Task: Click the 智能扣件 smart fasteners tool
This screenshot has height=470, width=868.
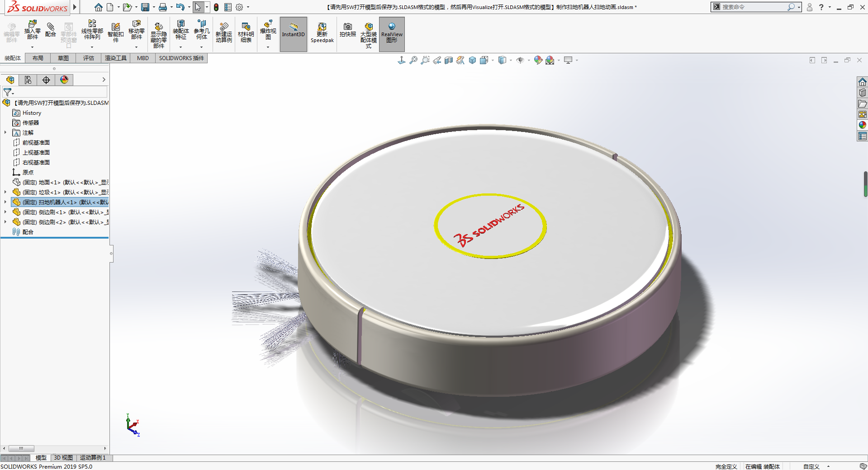Action: click(x=116, y=33)
